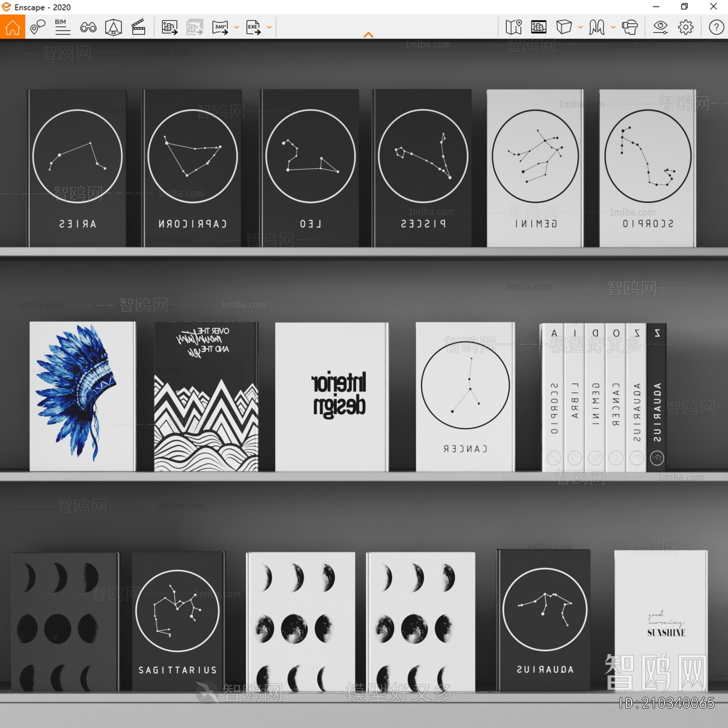
Task: Open dropdown next to navigation wings
Action: coord(613,27)
